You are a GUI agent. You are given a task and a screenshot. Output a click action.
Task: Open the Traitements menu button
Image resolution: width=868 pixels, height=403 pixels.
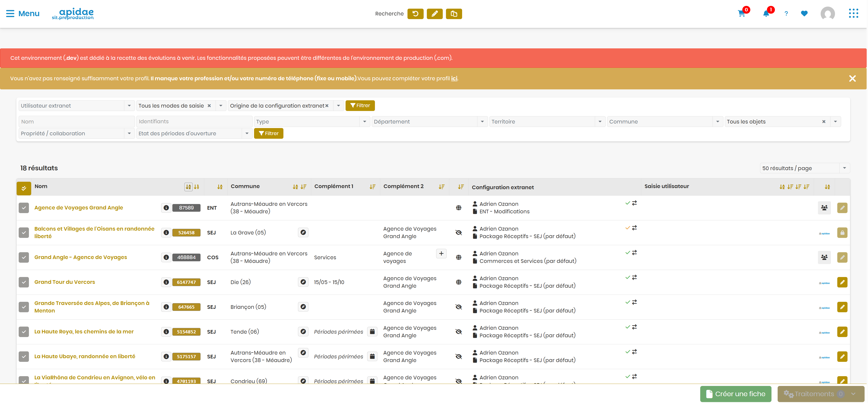click(820, 394)
